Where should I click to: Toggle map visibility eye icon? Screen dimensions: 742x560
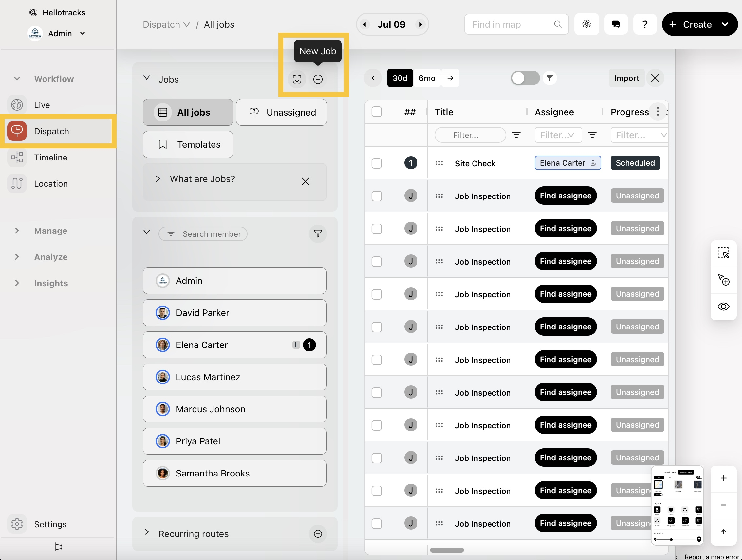[x=723, y=307]
